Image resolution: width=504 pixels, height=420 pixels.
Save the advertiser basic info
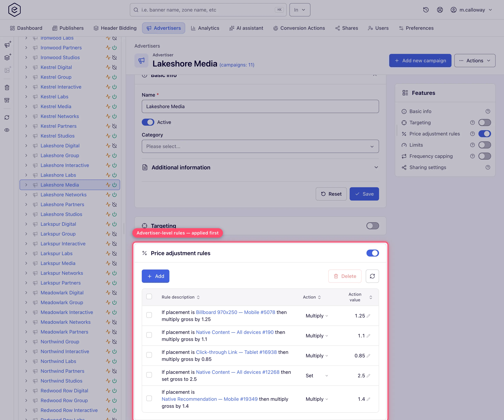coord(364,194)
